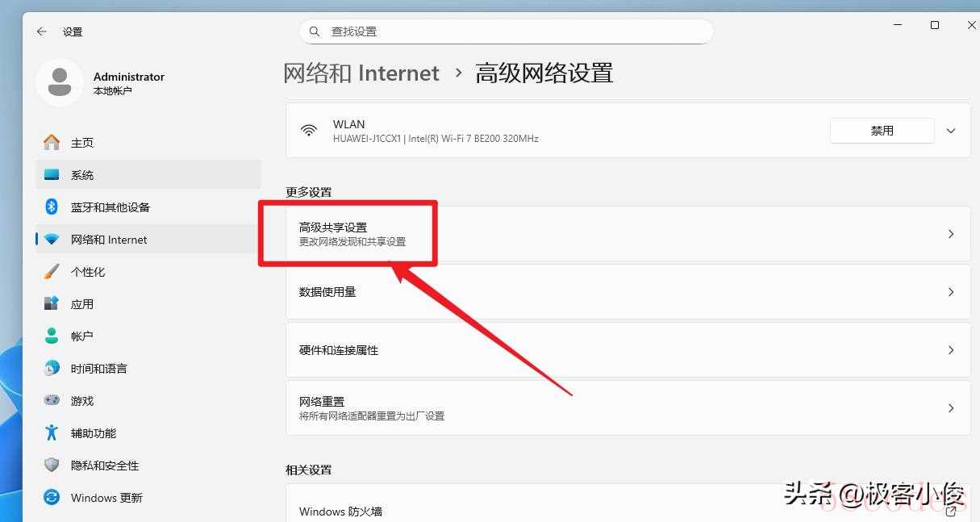Screen dimensions: 980x522
Task: Open 个性化 settings
Action: tap(148, 272)
